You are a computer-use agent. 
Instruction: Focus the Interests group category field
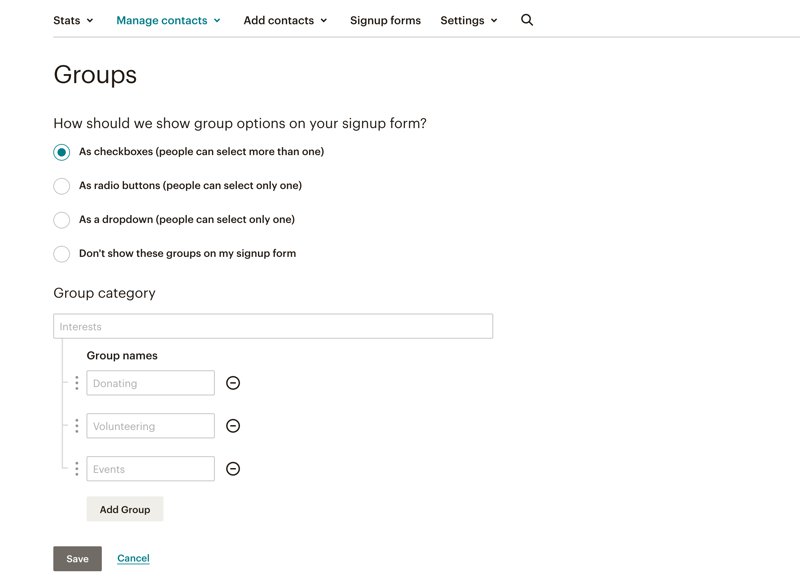point(273,327)
